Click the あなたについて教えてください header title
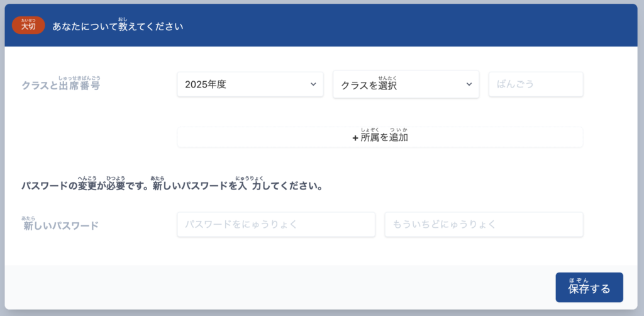Image resolution: width=644 pixels, height=316 pixels. coord(118,27)
